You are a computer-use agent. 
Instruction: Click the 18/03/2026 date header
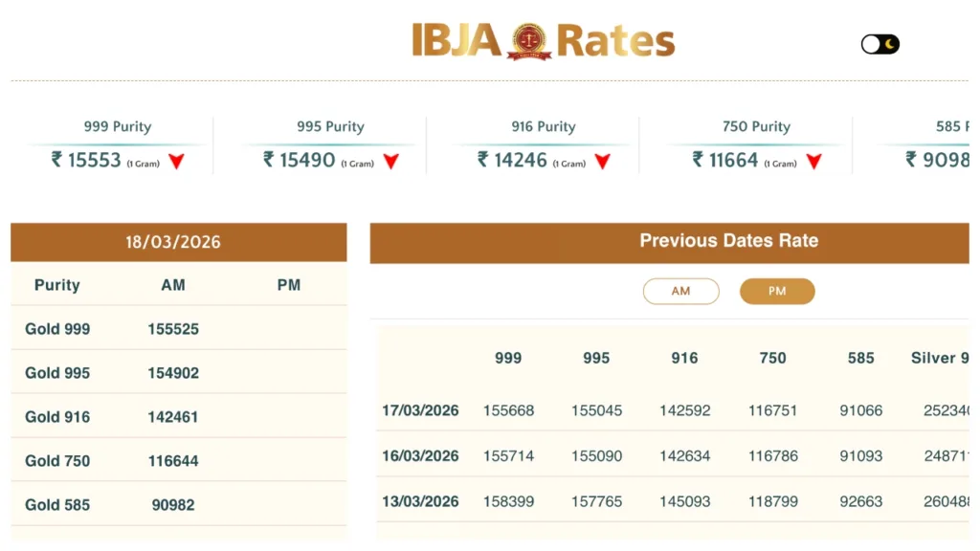click(178, 242)
